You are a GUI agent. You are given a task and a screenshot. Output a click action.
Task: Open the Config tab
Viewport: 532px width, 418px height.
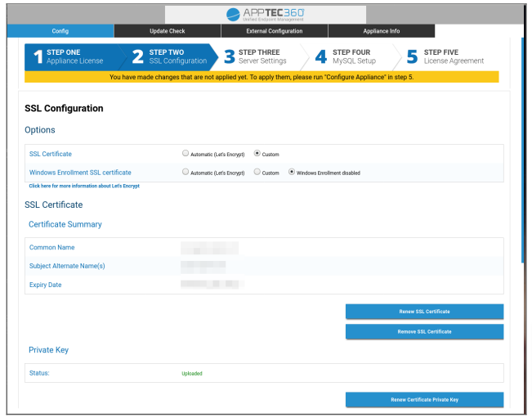[60, 31]
